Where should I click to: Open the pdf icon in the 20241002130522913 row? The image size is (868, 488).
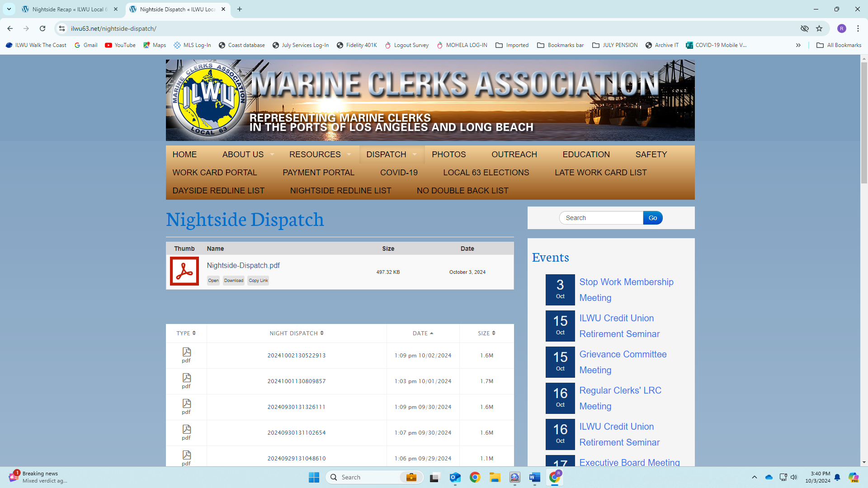pyautogui.click(x=186, y=352)
